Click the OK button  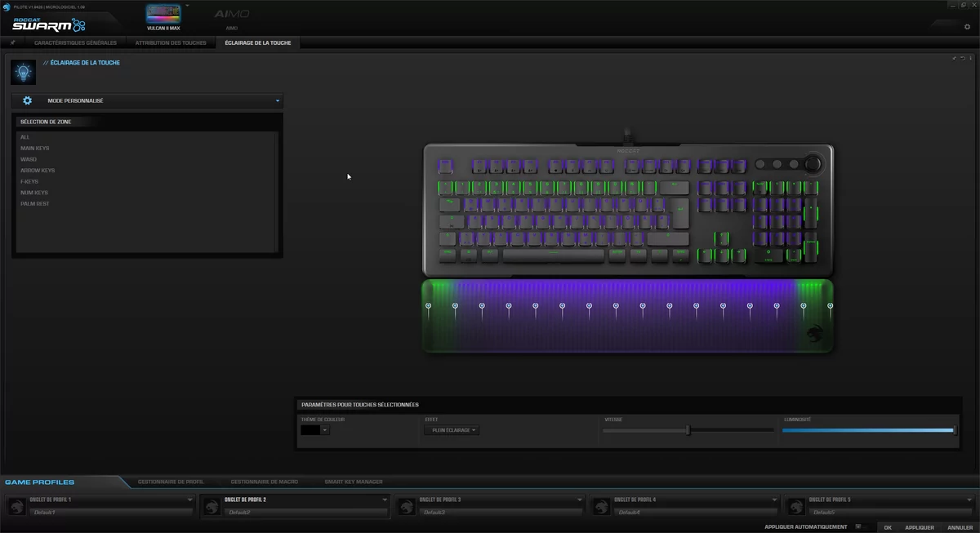888,527
